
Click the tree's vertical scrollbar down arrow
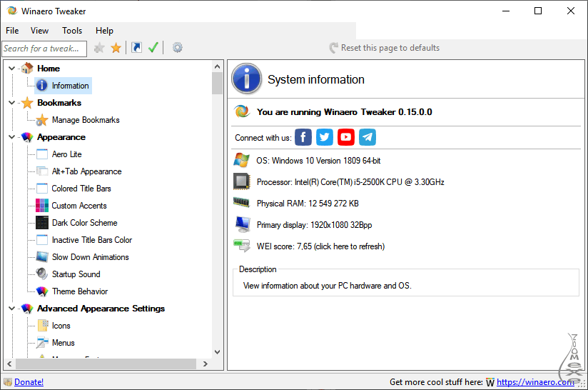tap(218, 351)
